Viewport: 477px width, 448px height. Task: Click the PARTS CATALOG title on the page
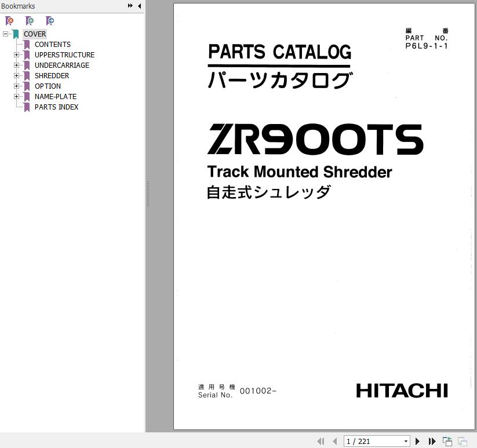click(279, 52)
